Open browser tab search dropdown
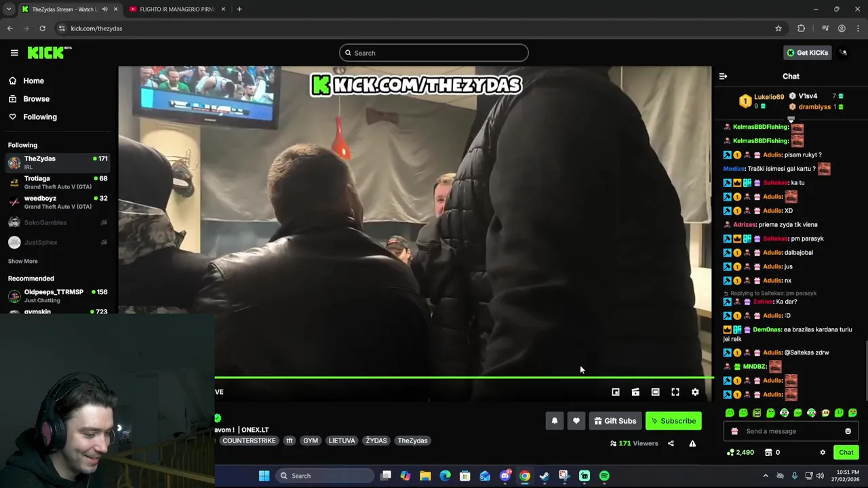This screenshot has width=868, height=488. tap(9, 9)
